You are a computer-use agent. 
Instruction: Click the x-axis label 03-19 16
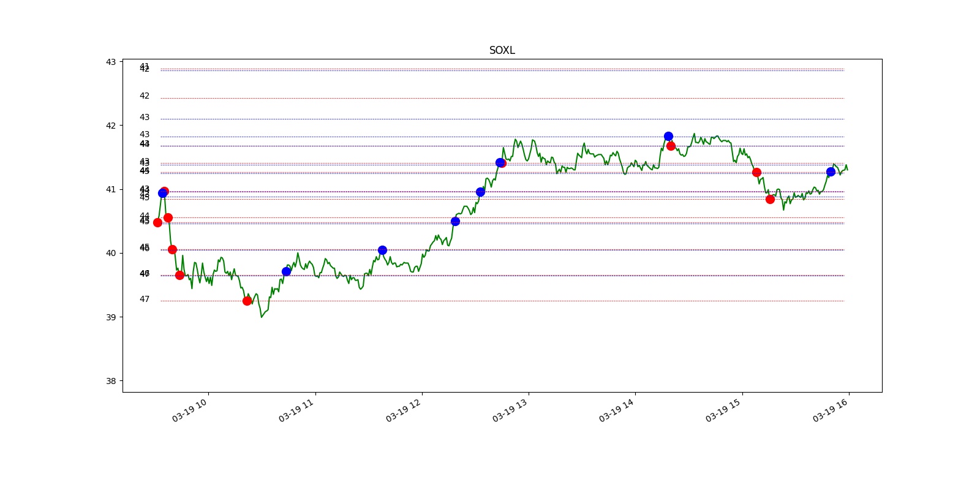point(830,409)
